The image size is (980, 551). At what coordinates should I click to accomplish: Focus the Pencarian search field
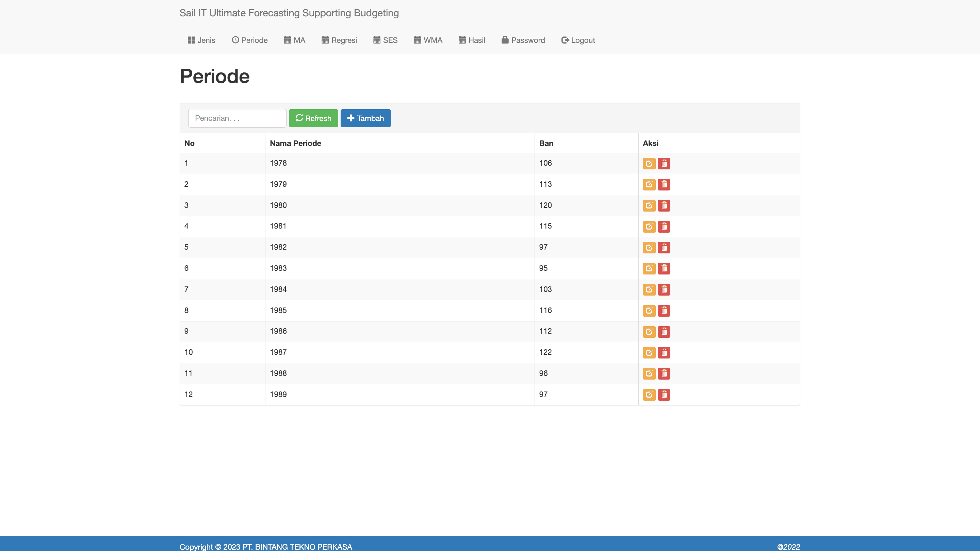(237, 118)
